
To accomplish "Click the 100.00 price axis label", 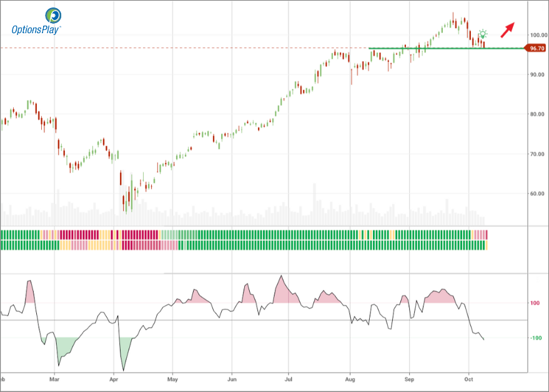I will (538, 34).
